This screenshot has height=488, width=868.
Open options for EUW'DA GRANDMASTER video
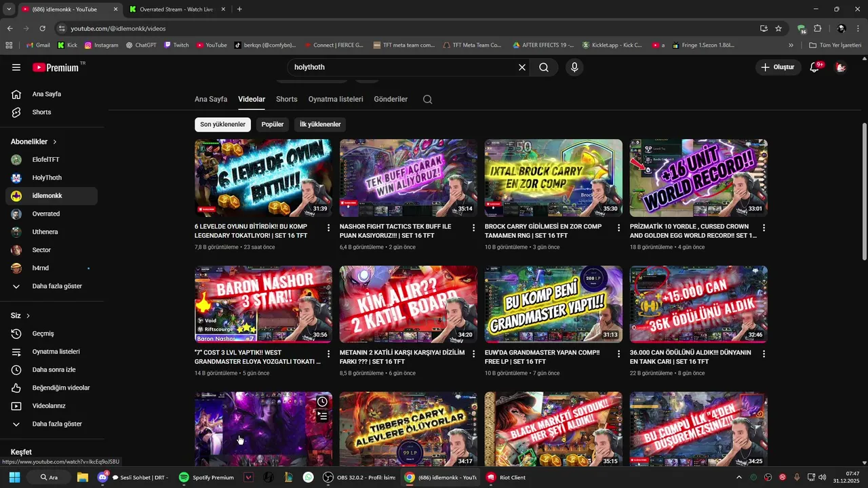(x=618, y=354)
